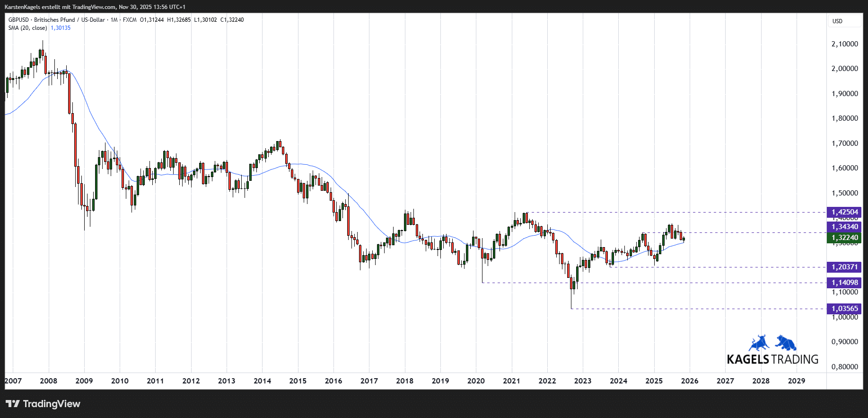Click the KarstenKagels TradingView.com header text

(95, 7)
